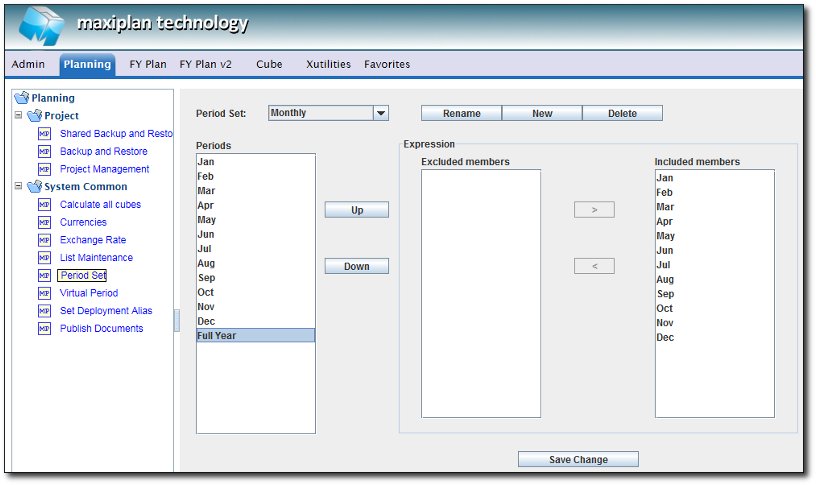This screenshot has width=816, height=485.
Task: Collapse the Project tree node
Action: 18,116
